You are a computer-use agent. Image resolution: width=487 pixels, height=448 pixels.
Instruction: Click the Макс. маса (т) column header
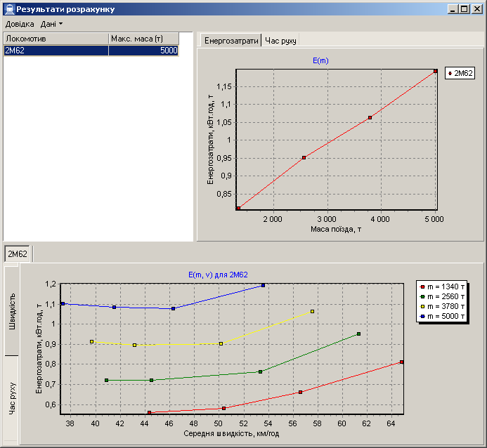[x=143, y=39]
